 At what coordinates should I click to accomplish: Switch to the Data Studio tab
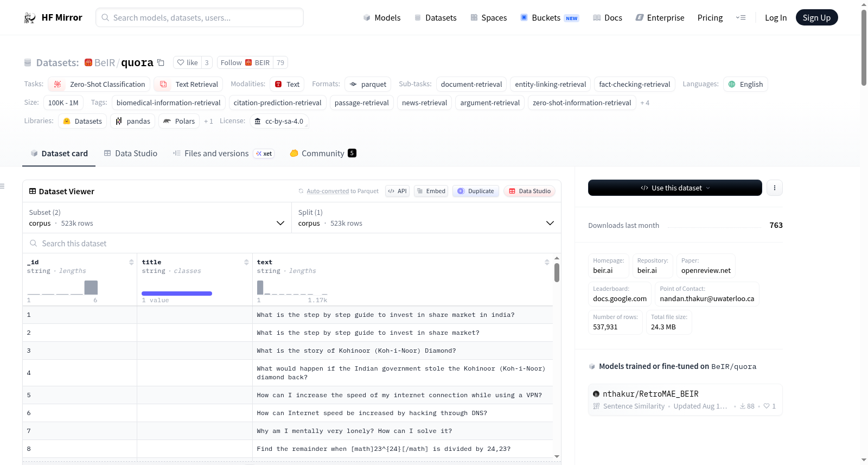pos(131,154)
